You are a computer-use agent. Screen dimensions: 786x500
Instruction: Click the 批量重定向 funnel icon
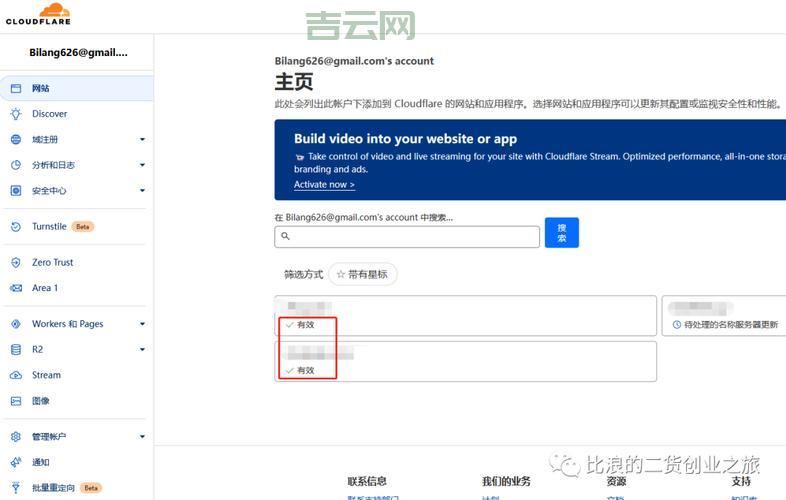[16, 488]
